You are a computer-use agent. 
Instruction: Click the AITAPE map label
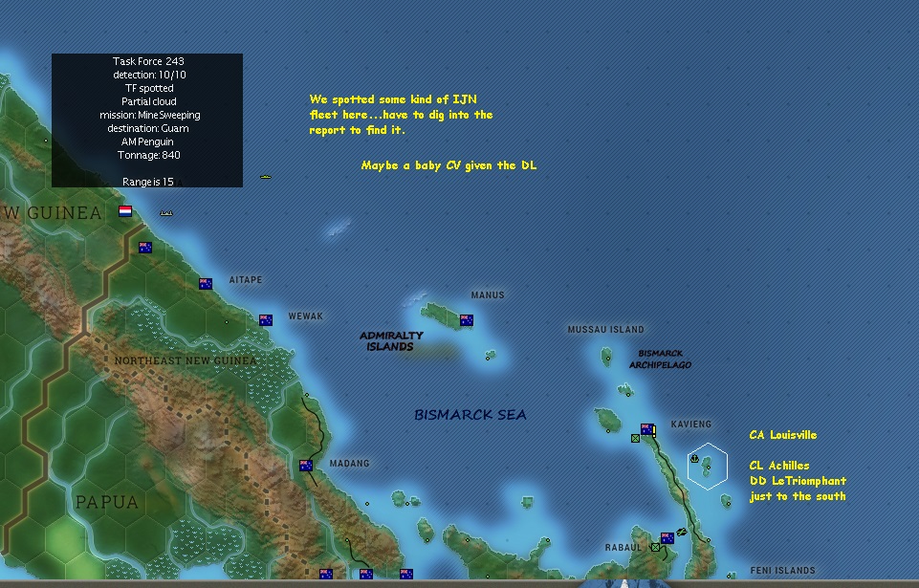[246, 279]
